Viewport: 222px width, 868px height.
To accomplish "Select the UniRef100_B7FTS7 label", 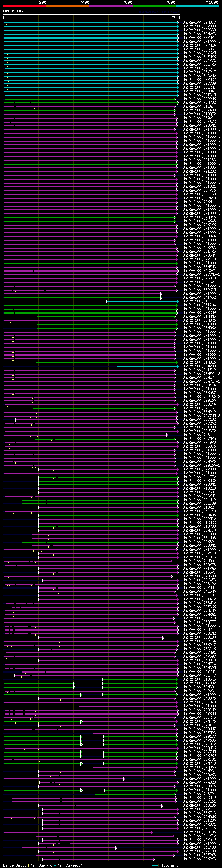I will (x=199, y=408).
